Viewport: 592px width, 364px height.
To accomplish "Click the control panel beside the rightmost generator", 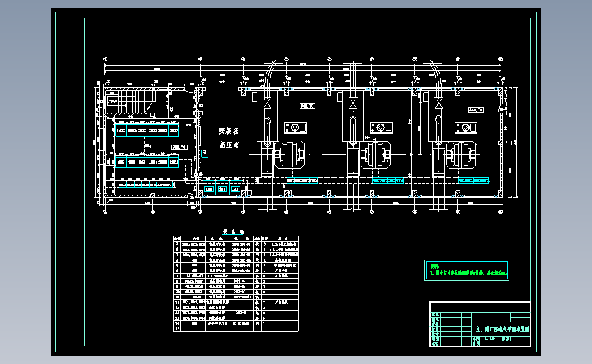I will (x=466, y=128).
